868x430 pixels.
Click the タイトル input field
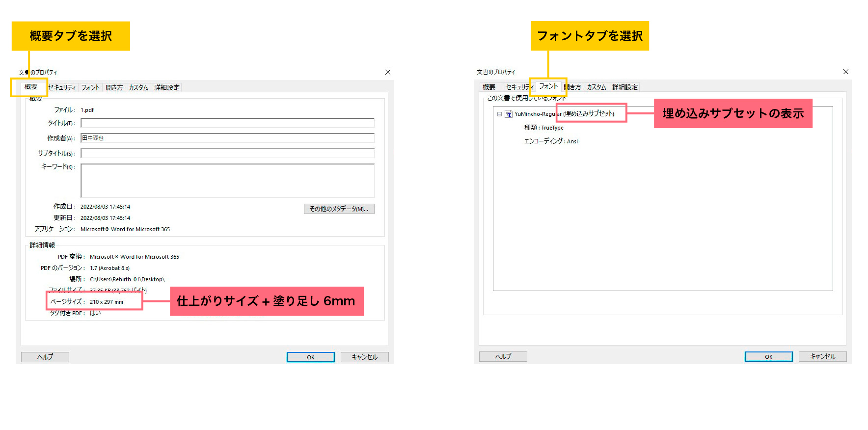[x=227, y=123]
